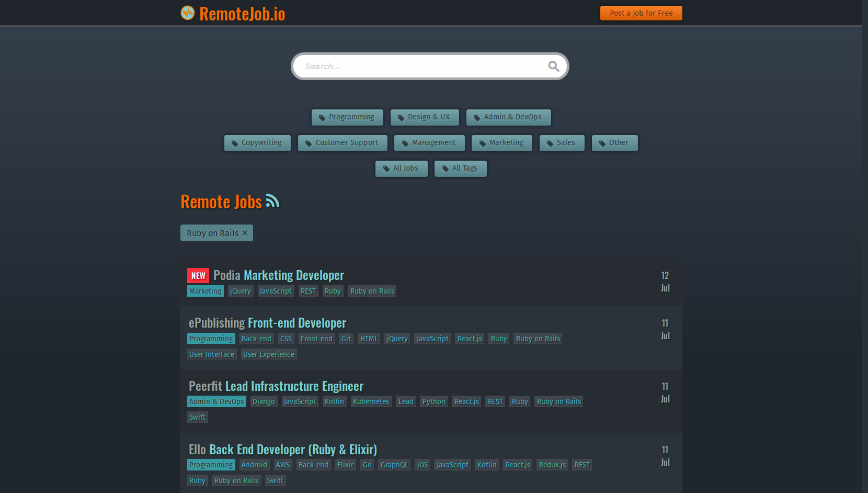Click the Post a Job for Free button
This screenshot has height=493, width=868.
(641, 13)
